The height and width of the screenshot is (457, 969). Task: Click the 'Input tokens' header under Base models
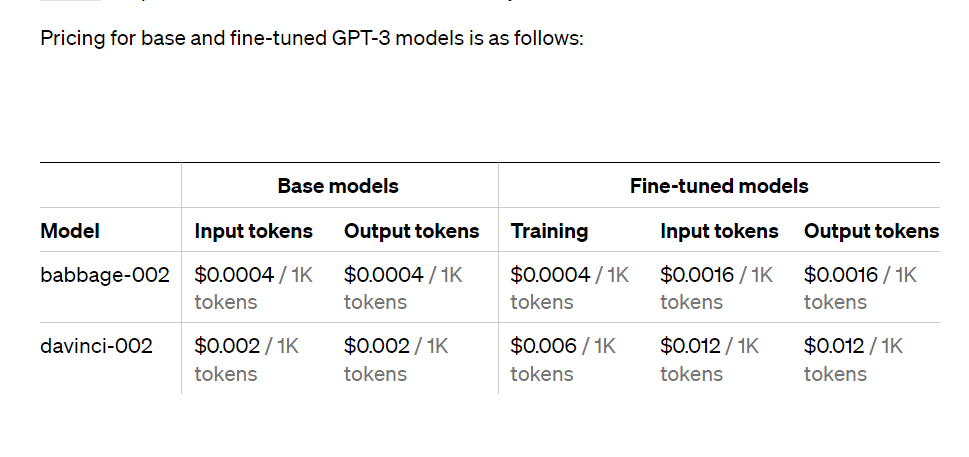253,231
